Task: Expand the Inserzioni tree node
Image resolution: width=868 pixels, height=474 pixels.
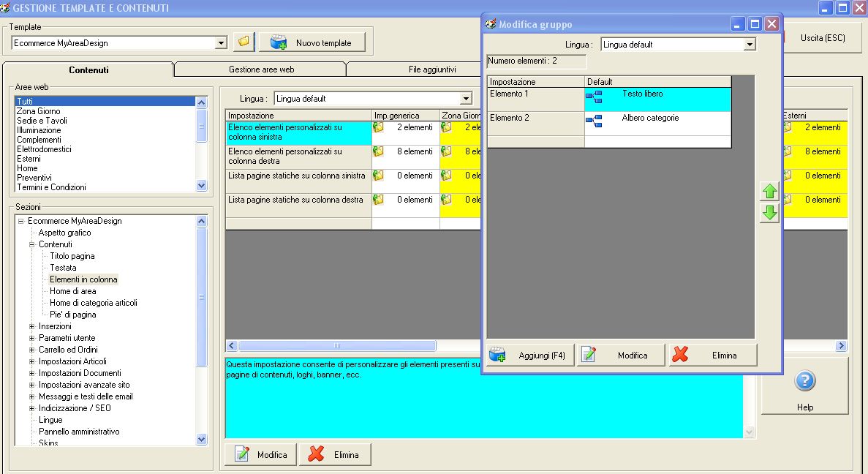Action: (31, 326)
